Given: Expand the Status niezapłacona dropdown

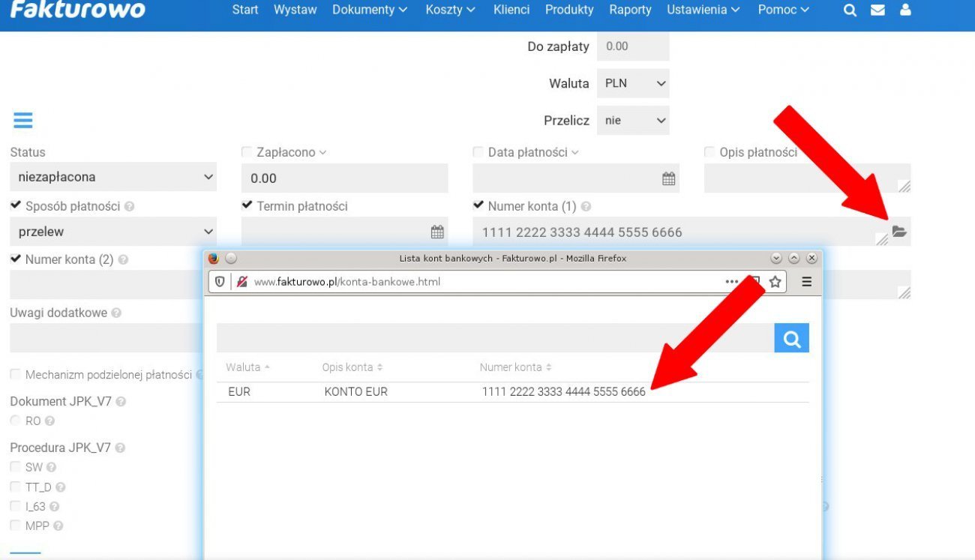Looking at the screenshot, I should [112, 178].
